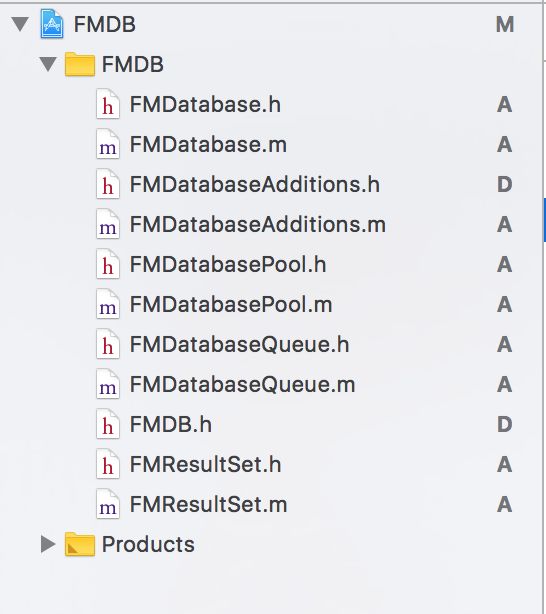Click the FMDatabasePool.m file icon
Image resolution: width=546 pixels, height=614 pixels.
pos(108,304)
